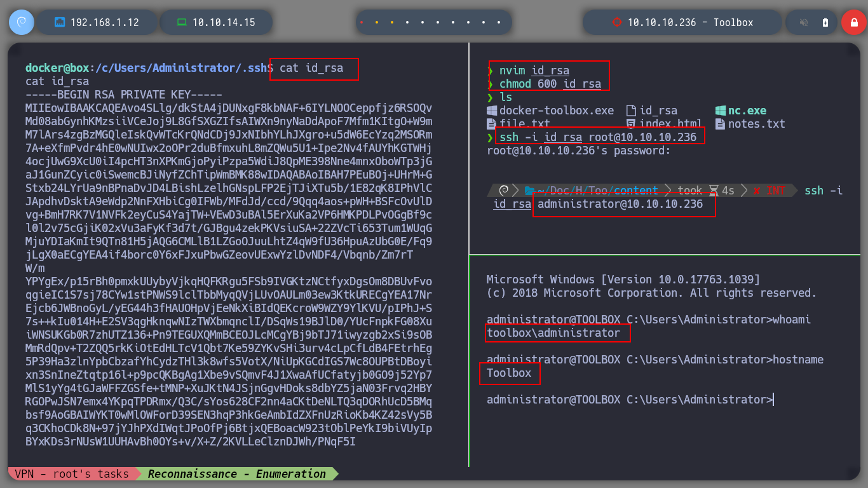
Task: Click the HTML5 icon beside index.html
Action: [x=632, y=124]
